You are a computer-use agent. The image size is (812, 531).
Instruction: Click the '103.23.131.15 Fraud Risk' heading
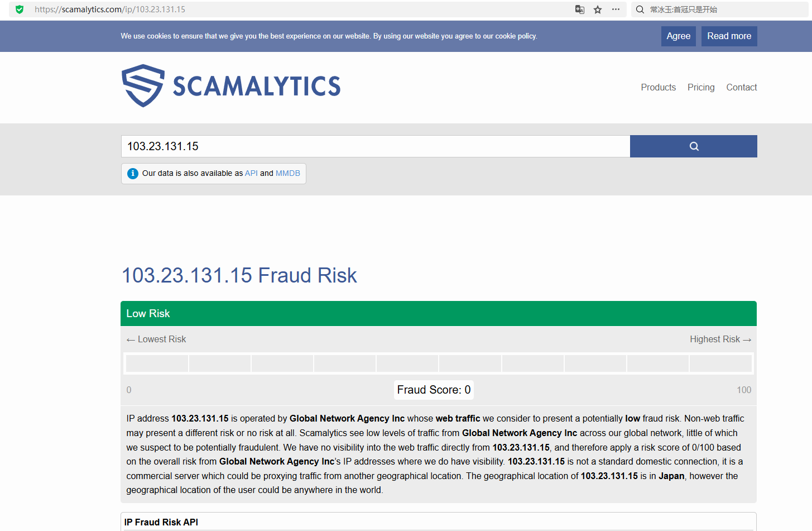pos(239,275)
